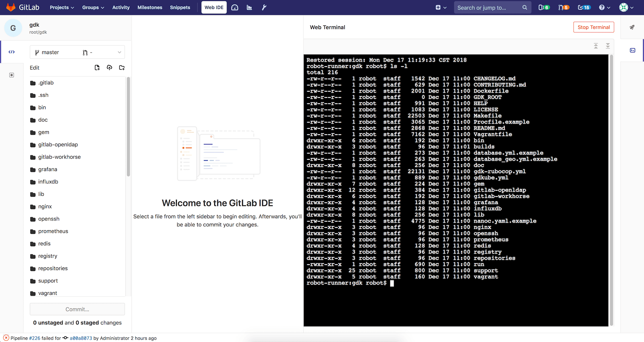644x342 pixels.
Task: Focus the Search or jump to field
Action: tap(492, 7)
